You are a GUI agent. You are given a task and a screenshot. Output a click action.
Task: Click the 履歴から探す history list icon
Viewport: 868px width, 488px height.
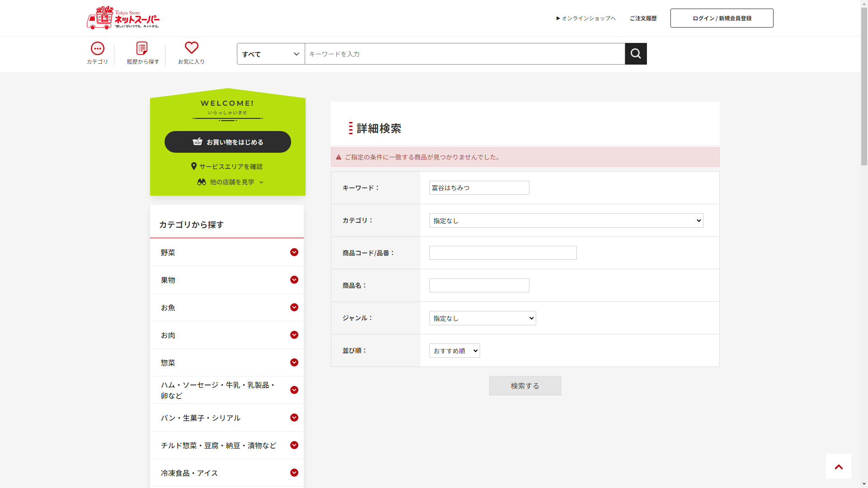click(142, 49)
